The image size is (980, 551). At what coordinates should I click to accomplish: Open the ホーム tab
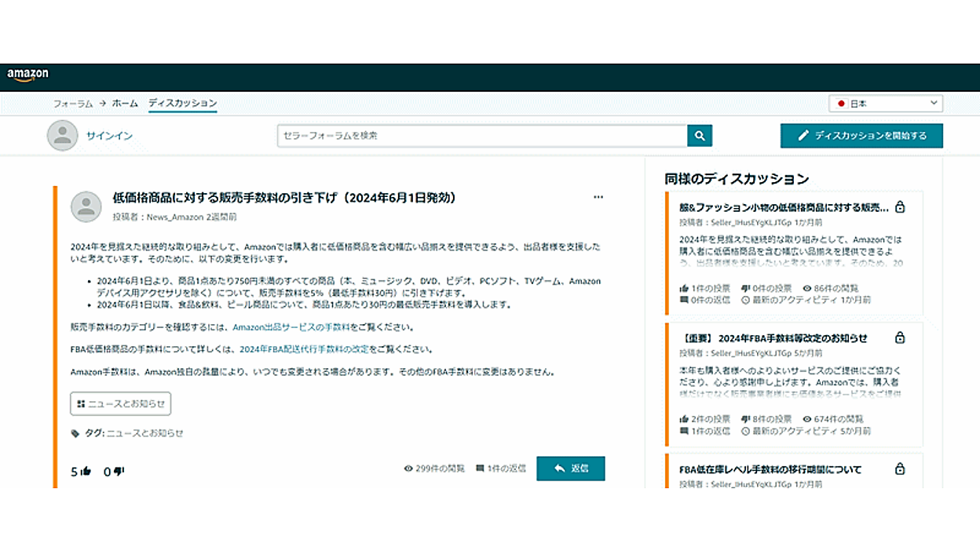[125, 104]
